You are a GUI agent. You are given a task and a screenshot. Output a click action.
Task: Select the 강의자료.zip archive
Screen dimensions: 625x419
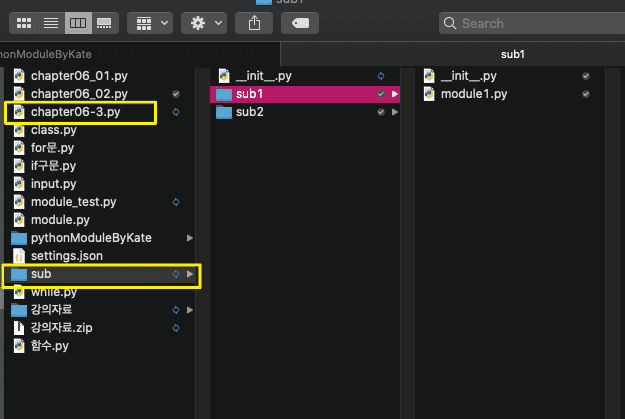(62, 328)
